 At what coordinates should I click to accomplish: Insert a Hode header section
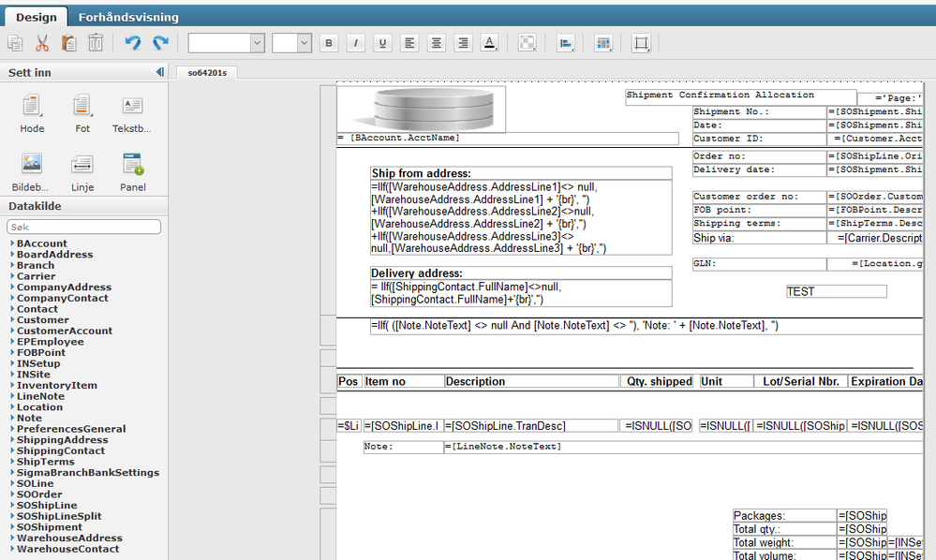click(x=33, y=114)
